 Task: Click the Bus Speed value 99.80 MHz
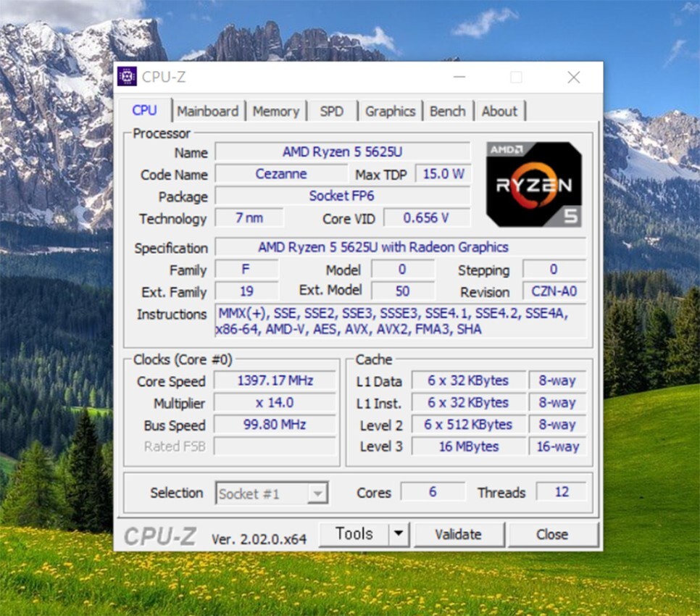click(x=275, y=425)
